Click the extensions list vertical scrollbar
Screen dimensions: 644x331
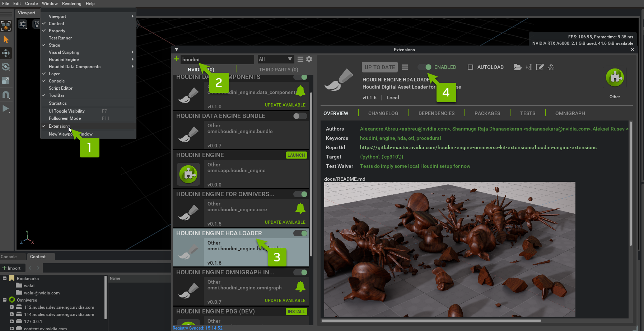click(x=311, y=174)
